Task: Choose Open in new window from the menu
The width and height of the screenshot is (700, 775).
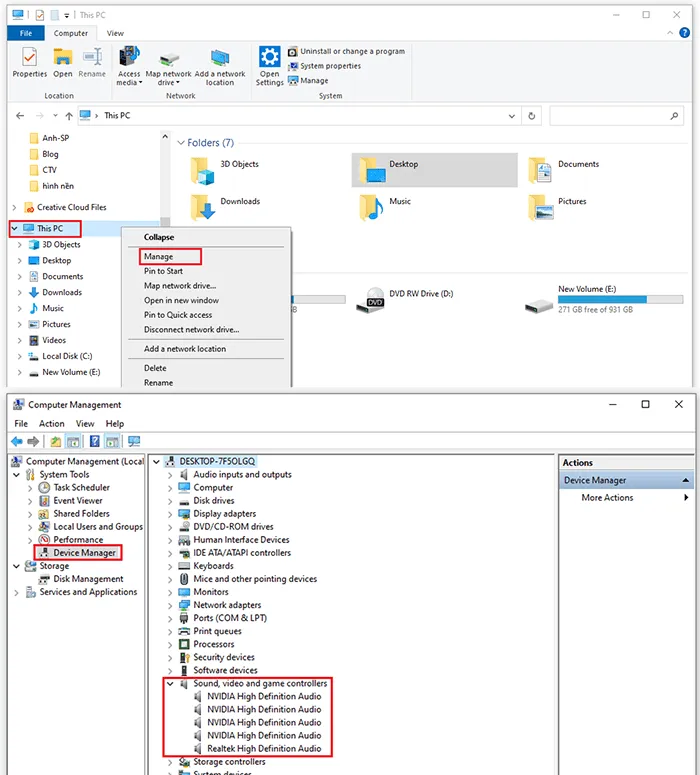Action: [181, 301]
